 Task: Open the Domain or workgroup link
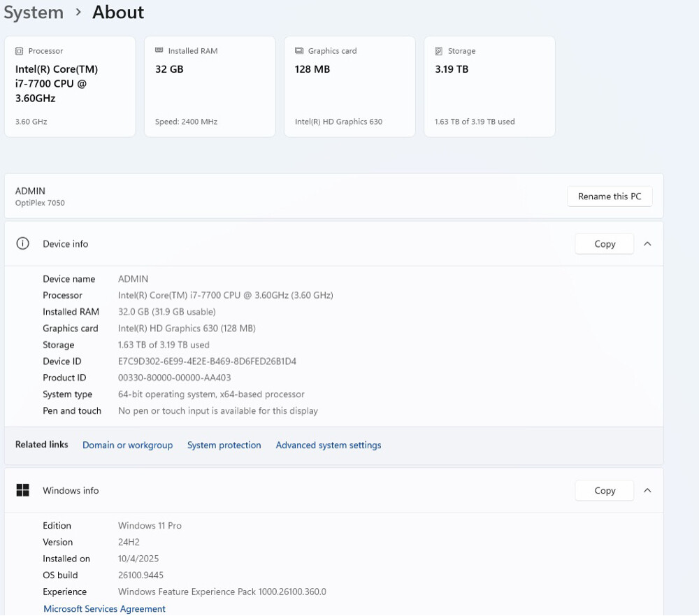pos(127,445)
